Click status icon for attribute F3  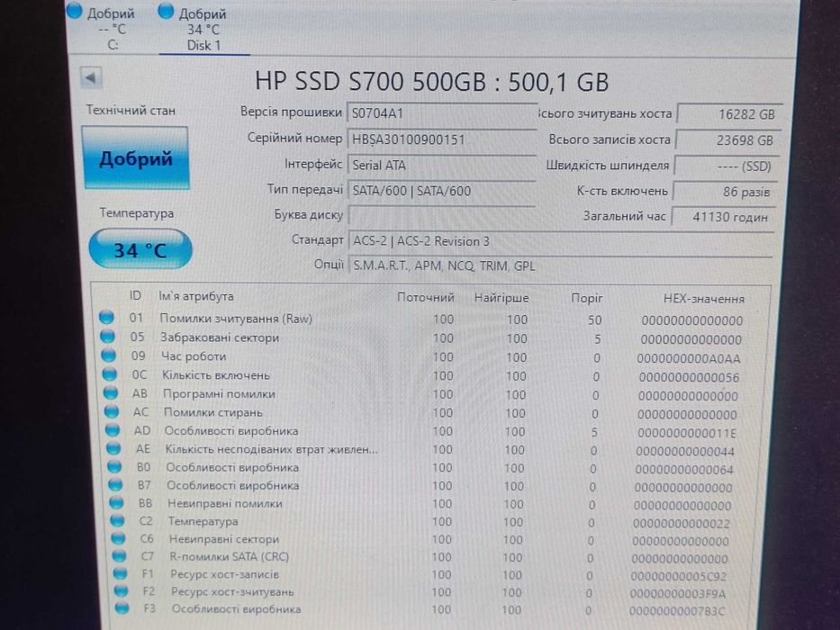(x=122, y=607)
